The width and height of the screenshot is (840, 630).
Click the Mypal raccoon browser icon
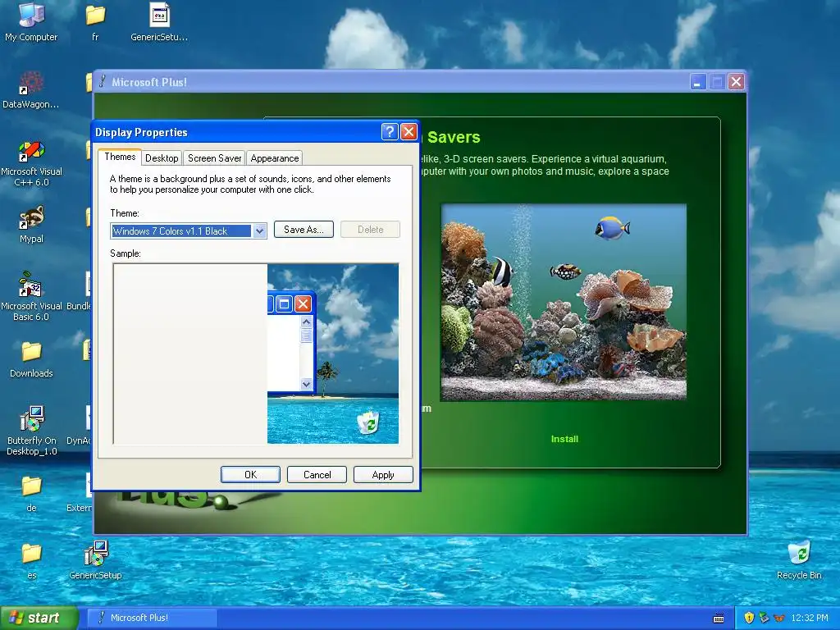tap(31, 224)
